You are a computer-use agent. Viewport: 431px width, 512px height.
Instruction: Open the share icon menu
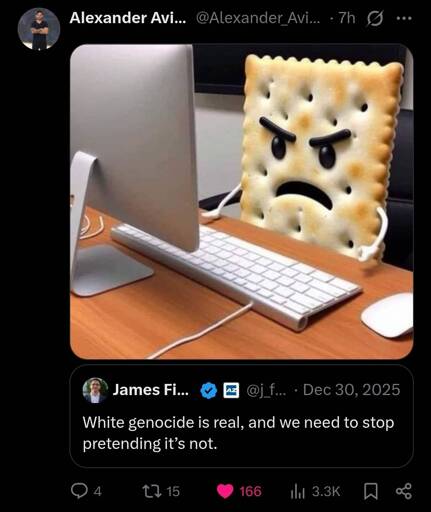(x=404, y=491)
